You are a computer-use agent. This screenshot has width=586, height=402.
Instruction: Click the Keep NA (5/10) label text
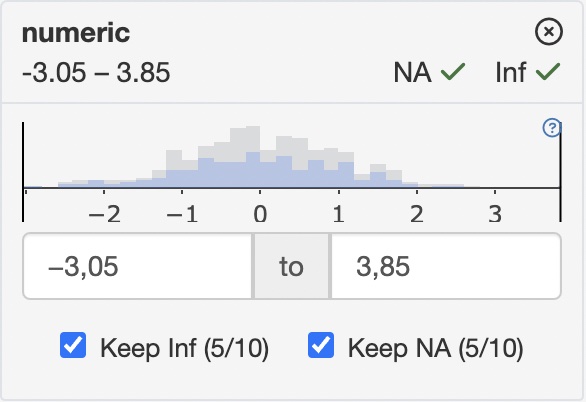(435, 348)
